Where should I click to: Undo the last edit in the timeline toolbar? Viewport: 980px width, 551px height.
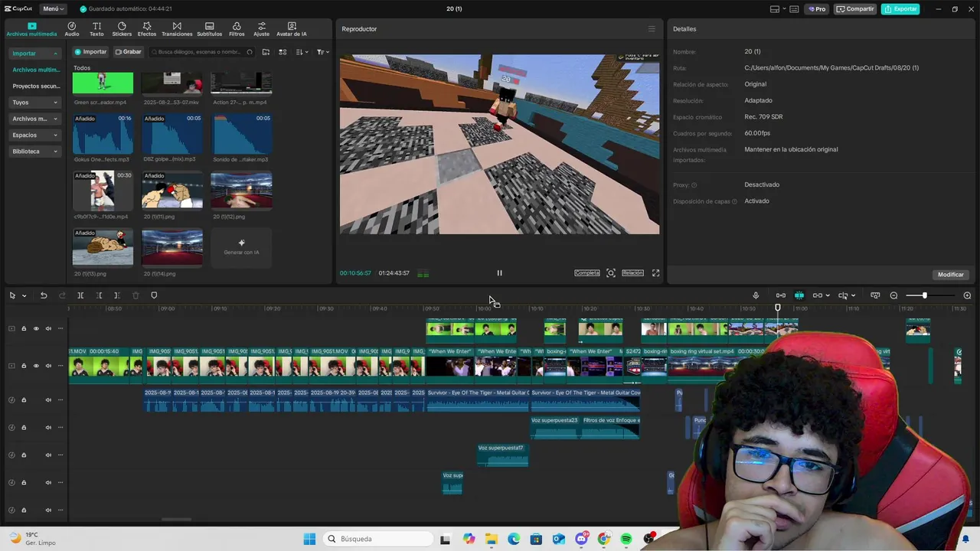[44, 295]
